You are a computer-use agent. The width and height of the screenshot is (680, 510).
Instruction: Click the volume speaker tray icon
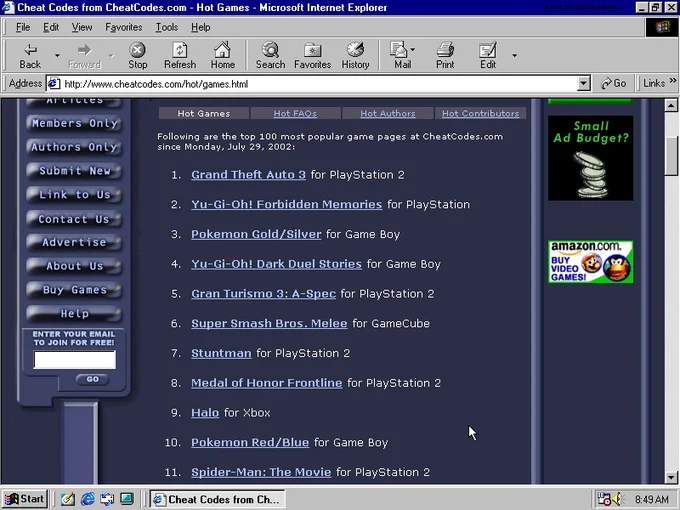point(617,499)
